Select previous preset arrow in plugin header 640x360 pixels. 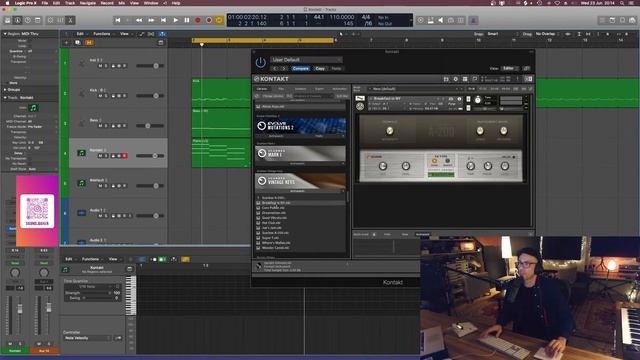275,69
